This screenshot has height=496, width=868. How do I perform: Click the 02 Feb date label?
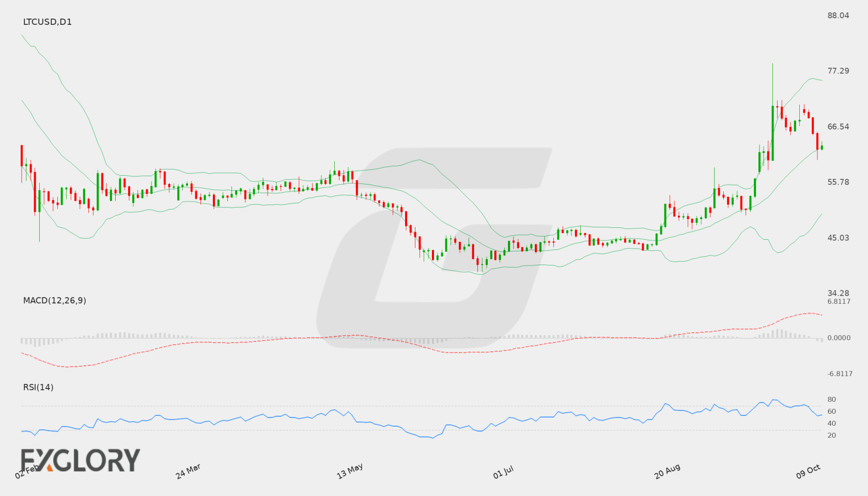coord(27,471)
